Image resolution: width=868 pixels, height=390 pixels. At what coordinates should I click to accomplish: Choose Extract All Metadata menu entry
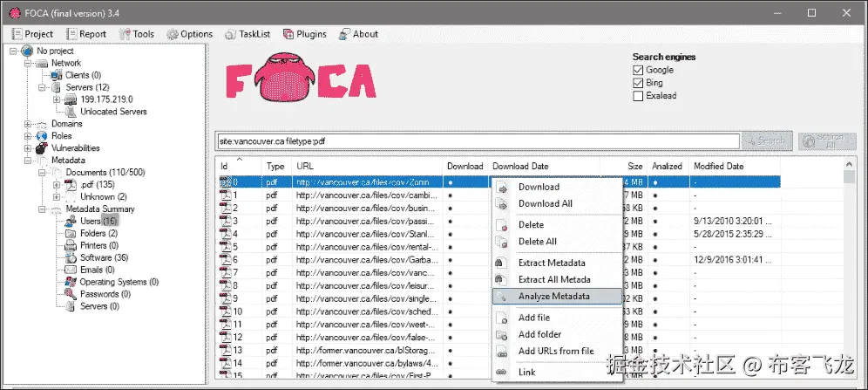[558, 280]
